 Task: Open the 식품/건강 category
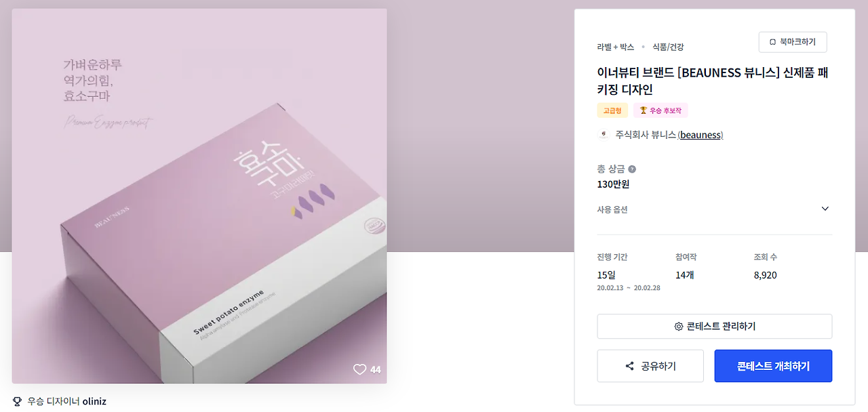(x=668, y=47)
